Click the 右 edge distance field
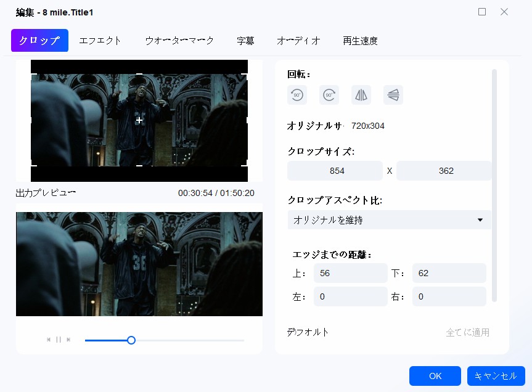 click(x=449, y=296)
